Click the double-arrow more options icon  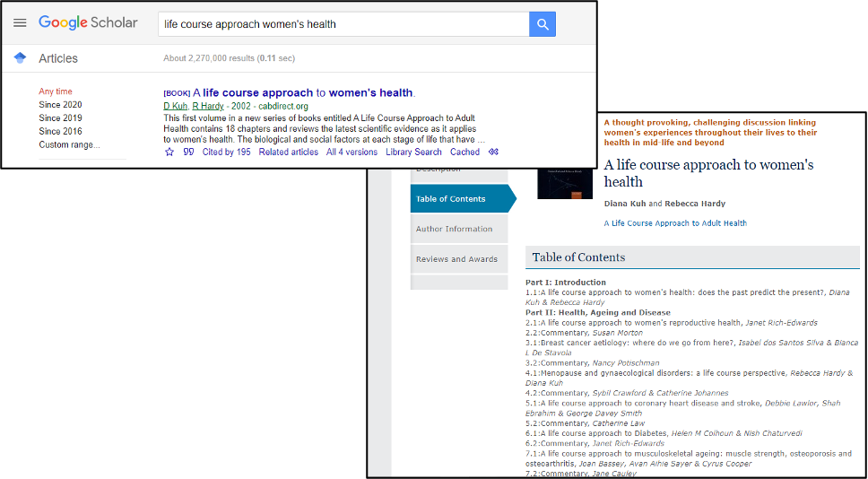point(493,152)
